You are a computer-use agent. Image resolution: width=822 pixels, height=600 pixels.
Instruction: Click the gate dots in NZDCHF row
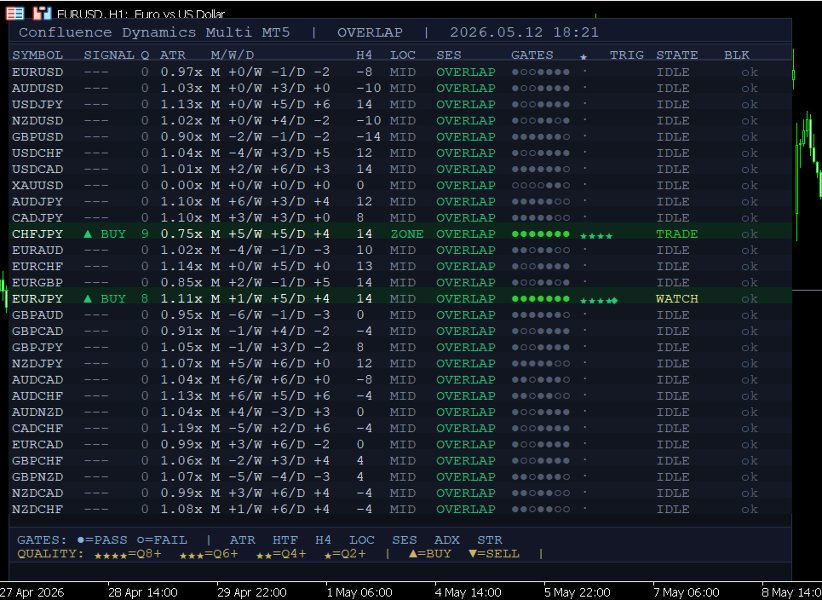point(540,509)
